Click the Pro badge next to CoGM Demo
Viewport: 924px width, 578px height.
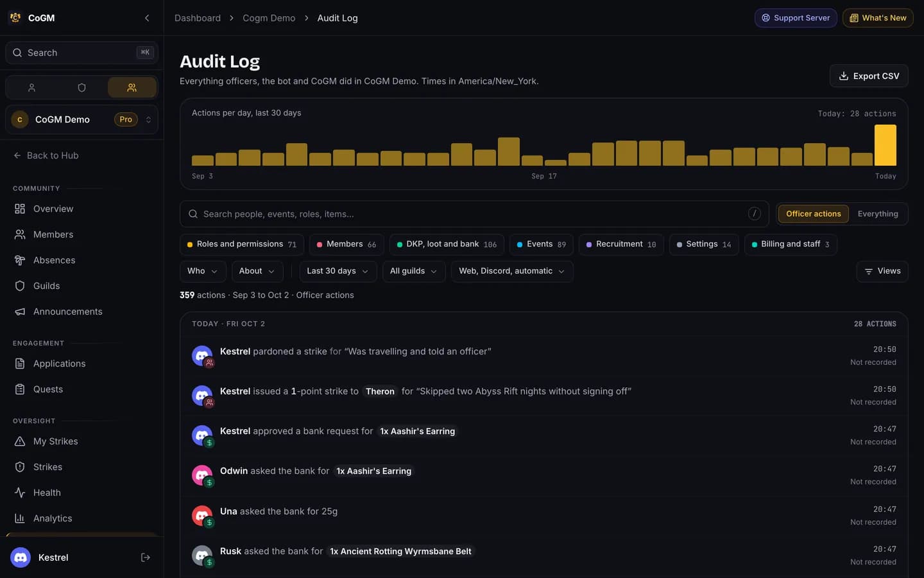(126, 119)
